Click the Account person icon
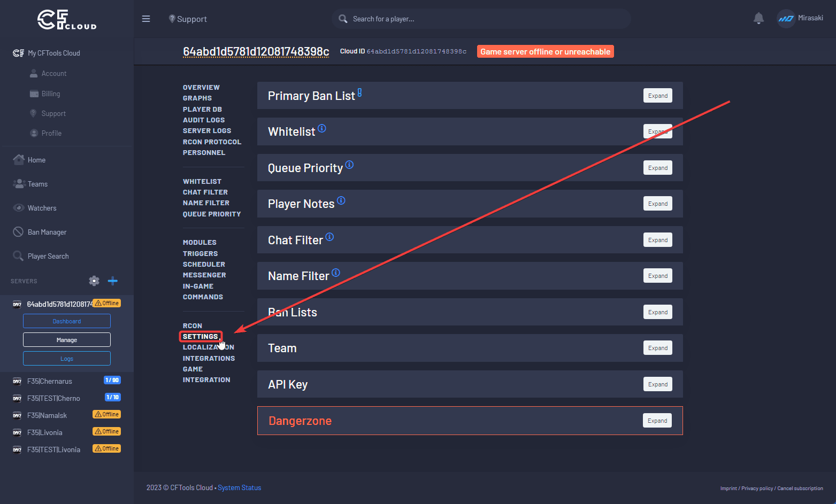This screenshot has height=504, width=836. (34, 73)
